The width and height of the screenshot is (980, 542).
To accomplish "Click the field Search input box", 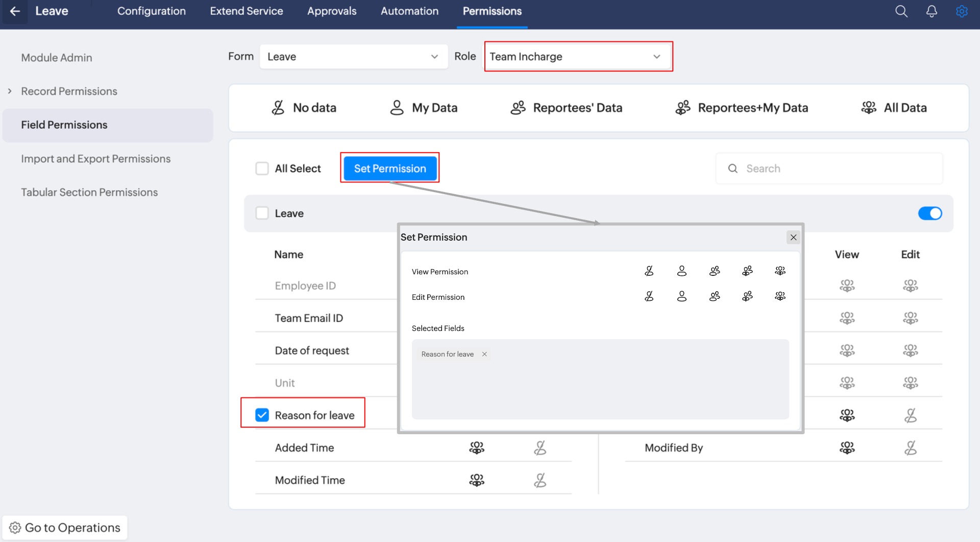I will click(x=837, y=169).
